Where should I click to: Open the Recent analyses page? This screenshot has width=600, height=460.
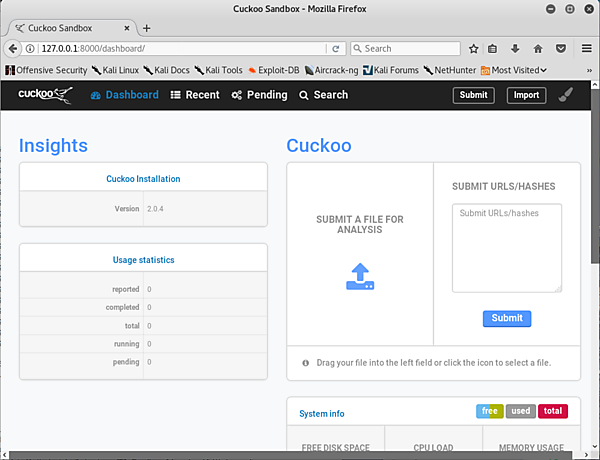pyautogui.click(x=195, y=95)
